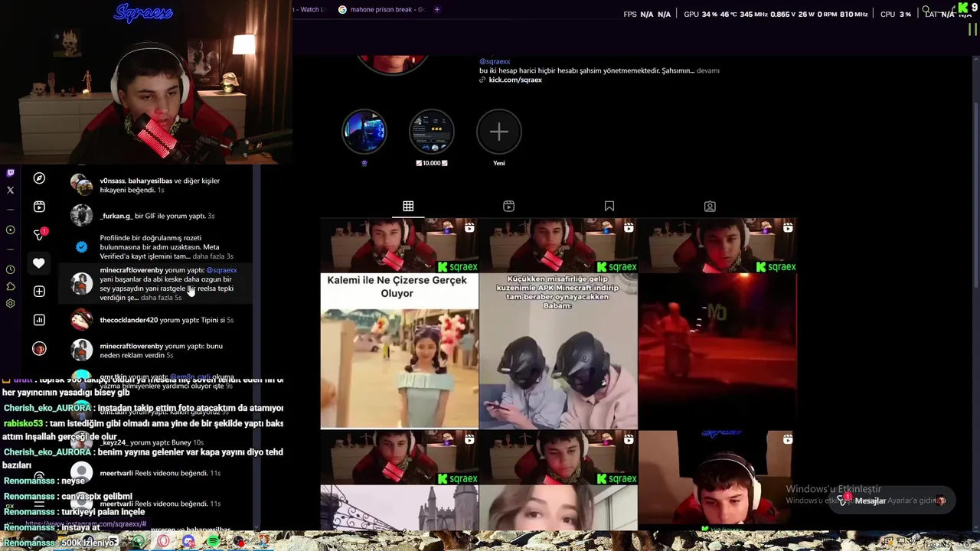Screen dimensions: 980x551
Task: Select the posts grid tab
Action: point(408,207)
